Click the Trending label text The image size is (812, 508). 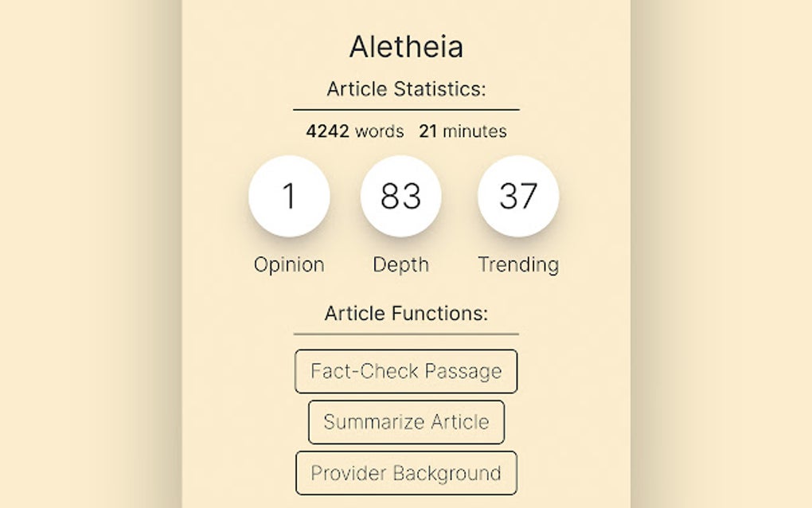pyautogui.click(x=518, y=264)
